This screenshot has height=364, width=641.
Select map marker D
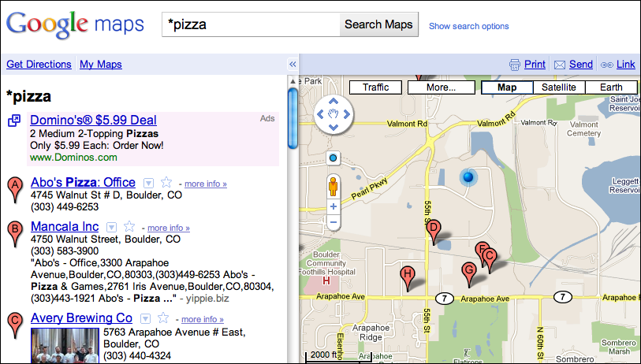(434, 231)
